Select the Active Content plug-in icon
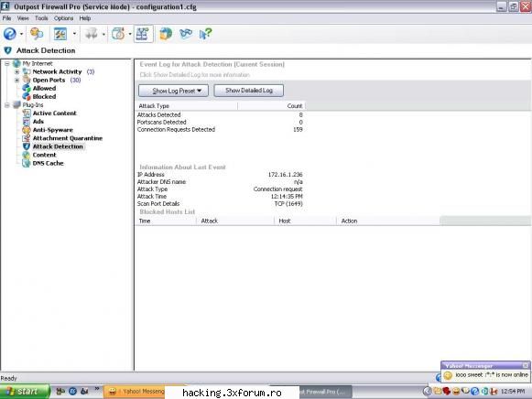 tap(27, 113)
